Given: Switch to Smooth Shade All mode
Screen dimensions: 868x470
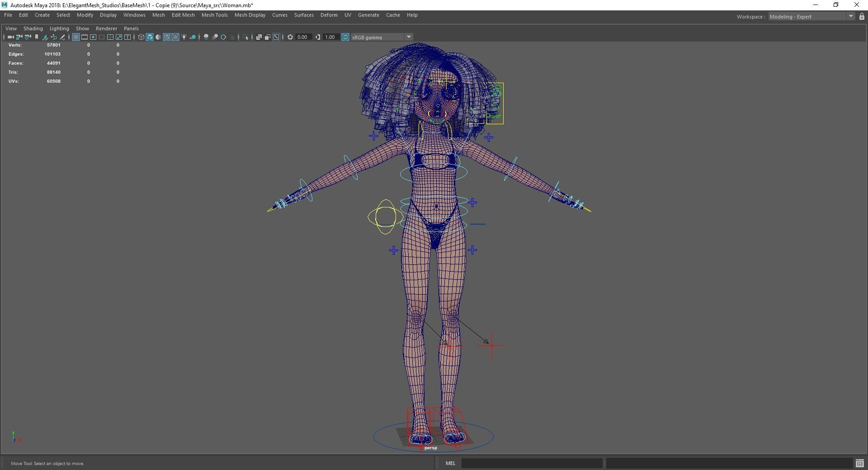Looking at the screenshot, I should (x=150, y=37).
